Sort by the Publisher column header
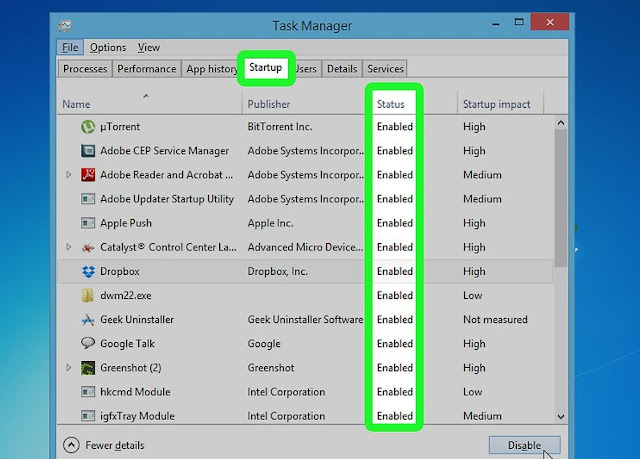 [x=270, y=104]
